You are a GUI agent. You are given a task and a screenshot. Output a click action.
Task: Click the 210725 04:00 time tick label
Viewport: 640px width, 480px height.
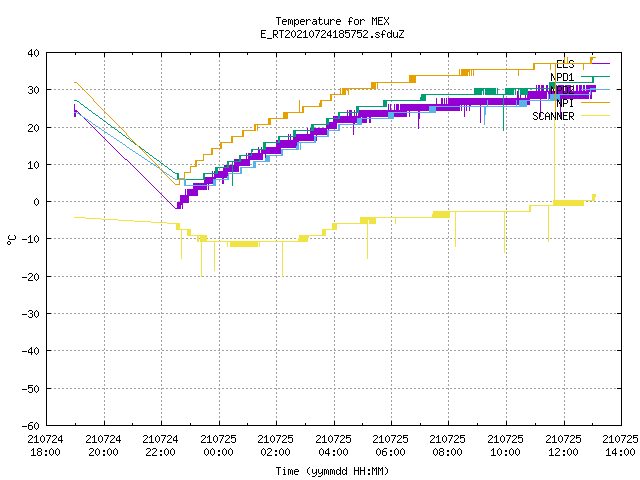point(333,446)
